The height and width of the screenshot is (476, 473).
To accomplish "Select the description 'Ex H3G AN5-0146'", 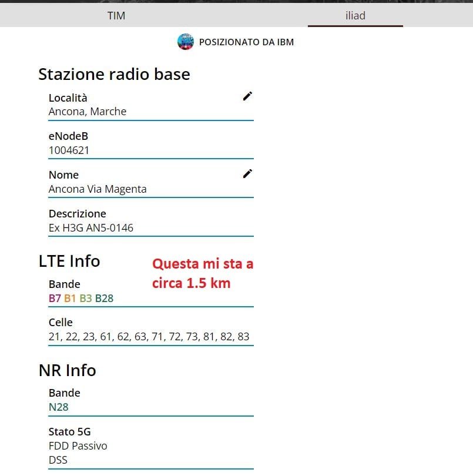I will pos(90,228).
